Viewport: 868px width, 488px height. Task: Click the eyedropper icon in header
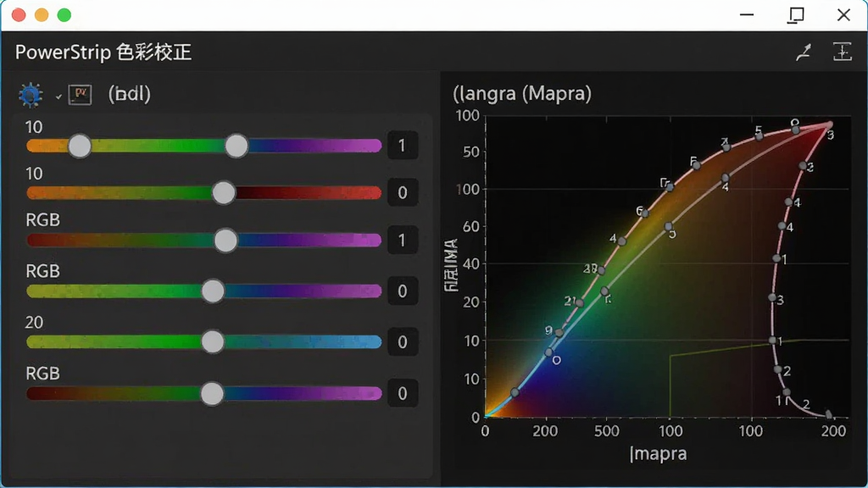(804, 52)
